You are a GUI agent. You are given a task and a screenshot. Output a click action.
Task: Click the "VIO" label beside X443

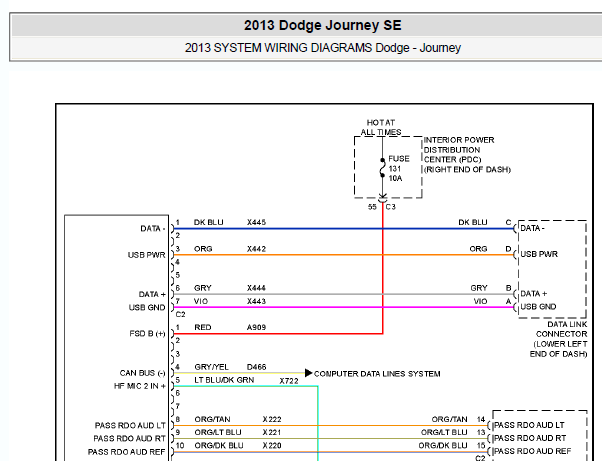201,301
